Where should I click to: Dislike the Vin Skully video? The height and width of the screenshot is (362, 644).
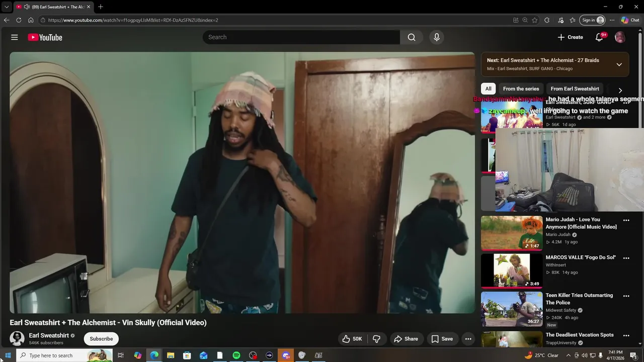[376, 339]
